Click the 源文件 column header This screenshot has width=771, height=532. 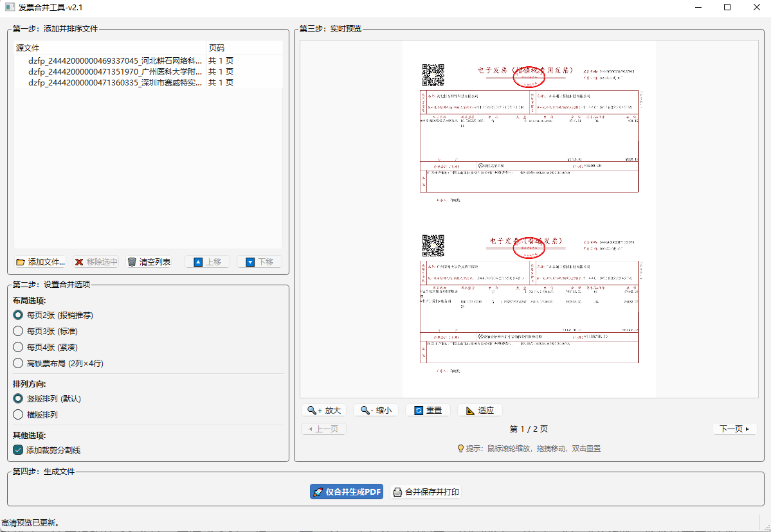coord(109,48)
